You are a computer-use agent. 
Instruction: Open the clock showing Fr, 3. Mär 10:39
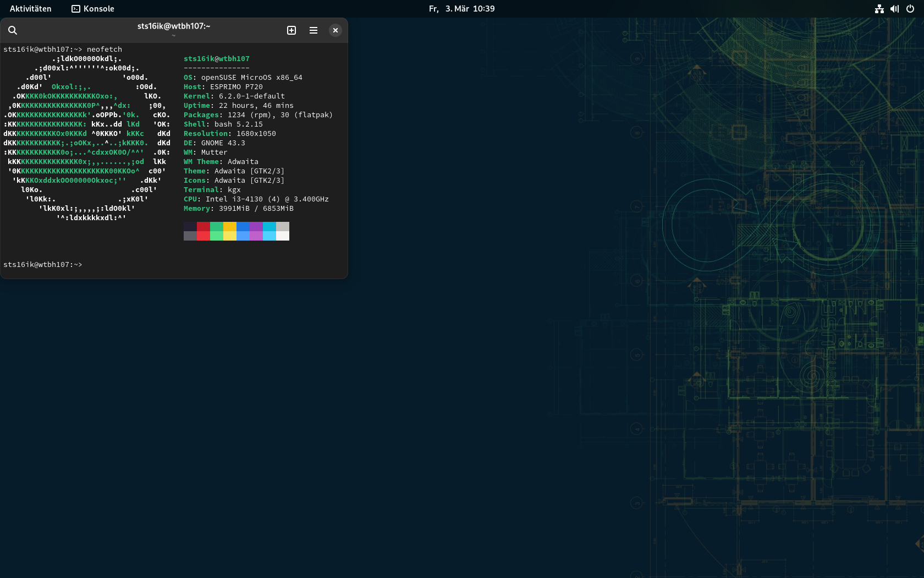pos(462,9)
